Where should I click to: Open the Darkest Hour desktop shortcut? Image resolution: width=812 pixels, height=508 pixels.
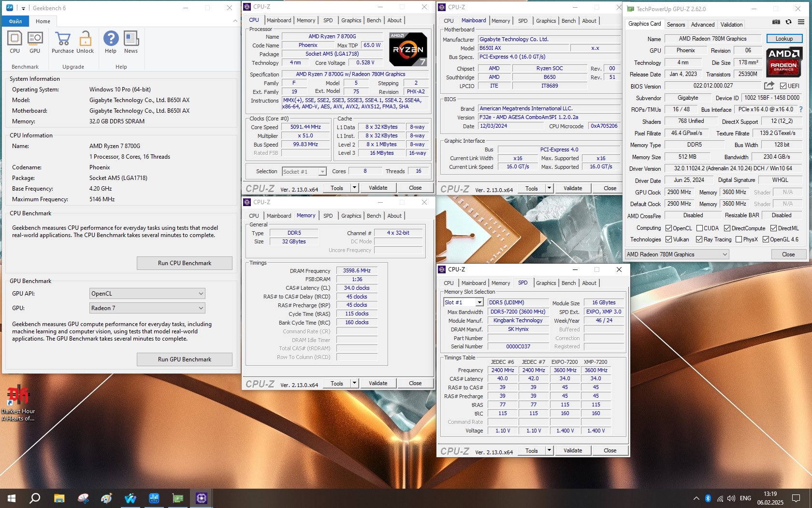tap(18, 403)
